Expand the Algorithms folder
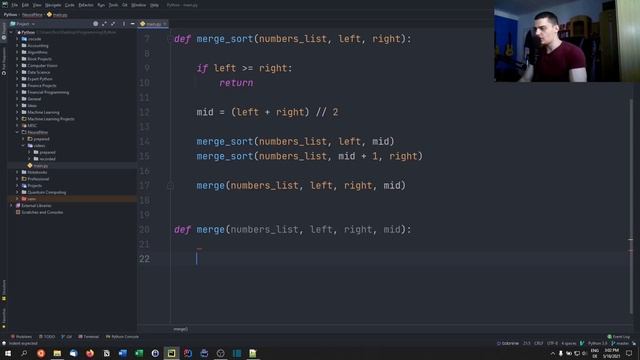Screen dimensions: 640x360 pos(18,52)
